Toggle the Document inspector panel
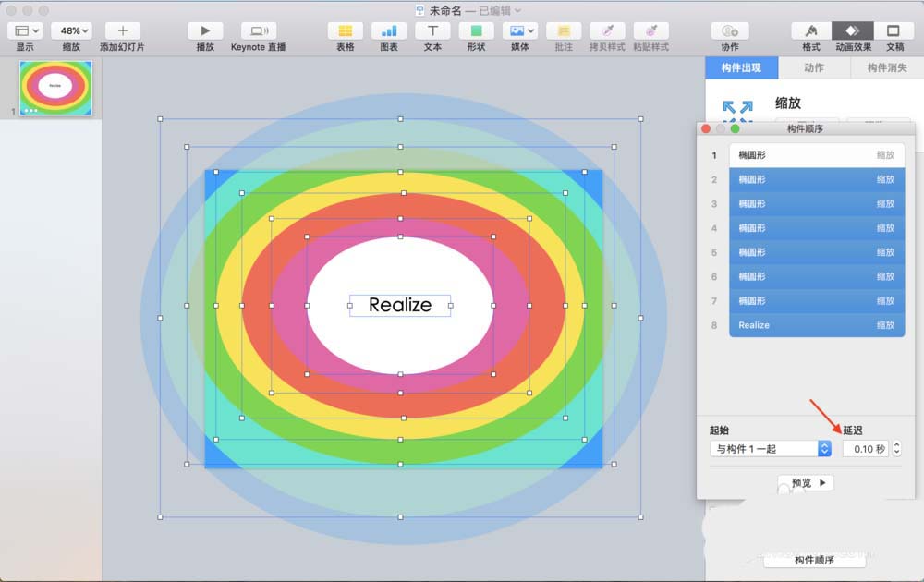 (x=894, y=31)
